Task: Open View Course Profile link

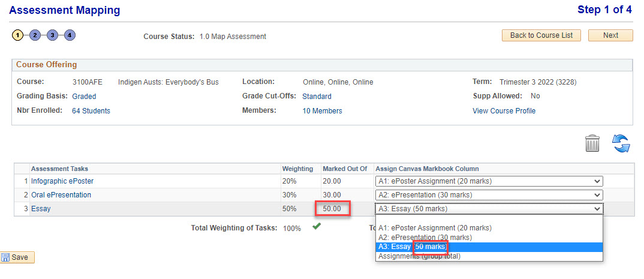Action: (x=504, y=111)
